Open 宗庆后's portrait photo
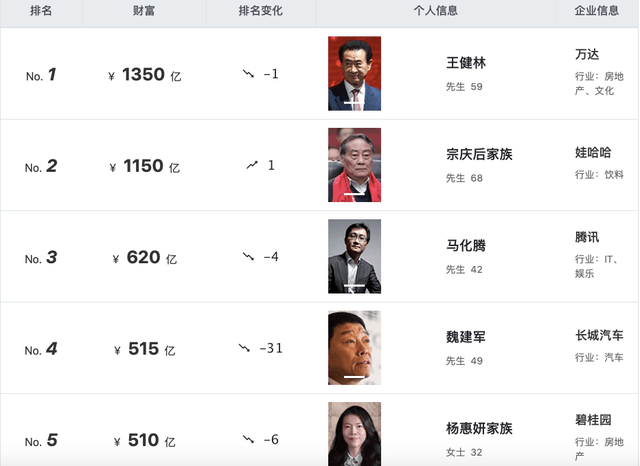The width and height of the screenshot is (640, 466). click(x=354, y=165)
